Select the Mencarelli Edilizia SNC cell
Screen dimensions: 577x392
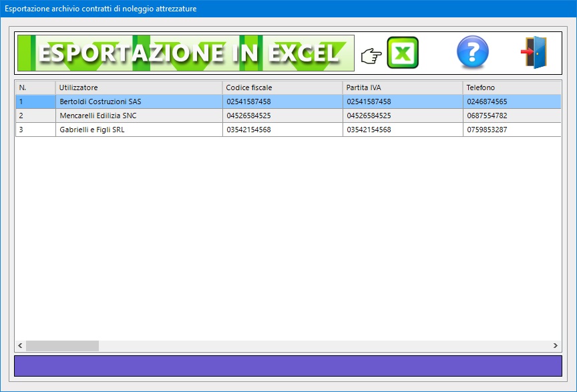pyautogui.click(x=139, y=116)
